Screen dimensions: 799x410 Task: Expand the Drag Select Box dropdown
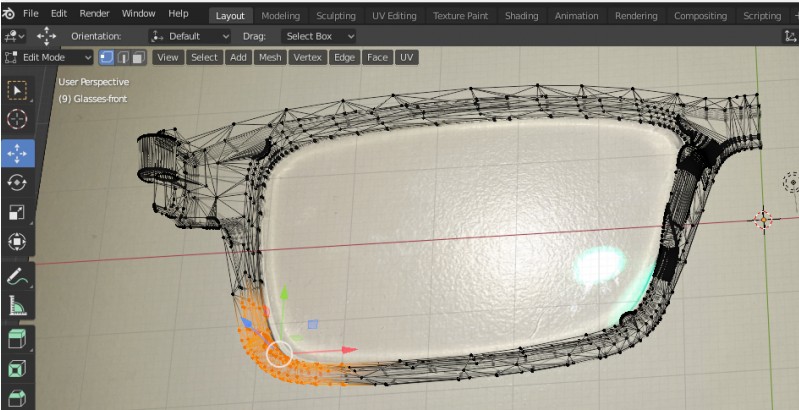(320, 36)
